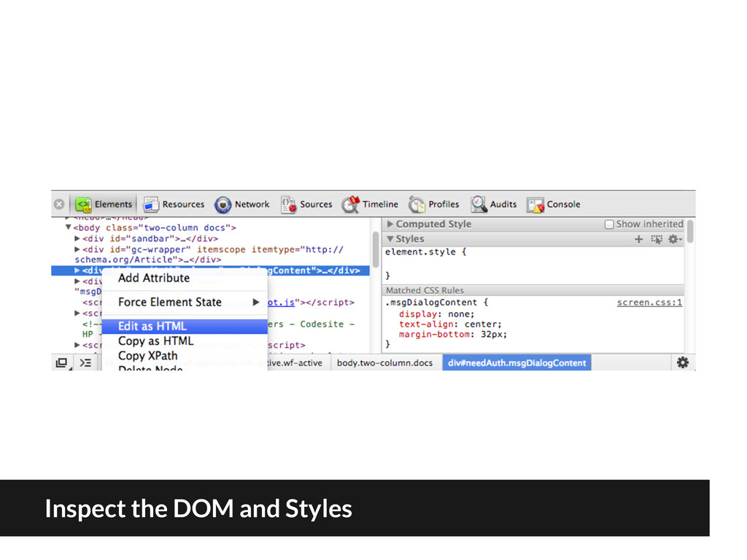The height and width of the screenshot is (560, 747).
Task: Click the .msgDialogContent selector
Action: (x=430, y=303)
